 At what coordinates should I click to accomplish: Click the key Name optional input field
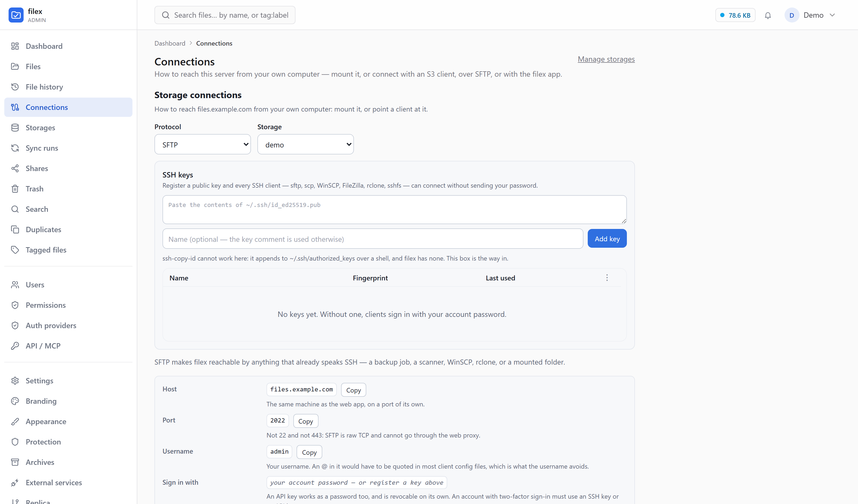coord(373,239)
